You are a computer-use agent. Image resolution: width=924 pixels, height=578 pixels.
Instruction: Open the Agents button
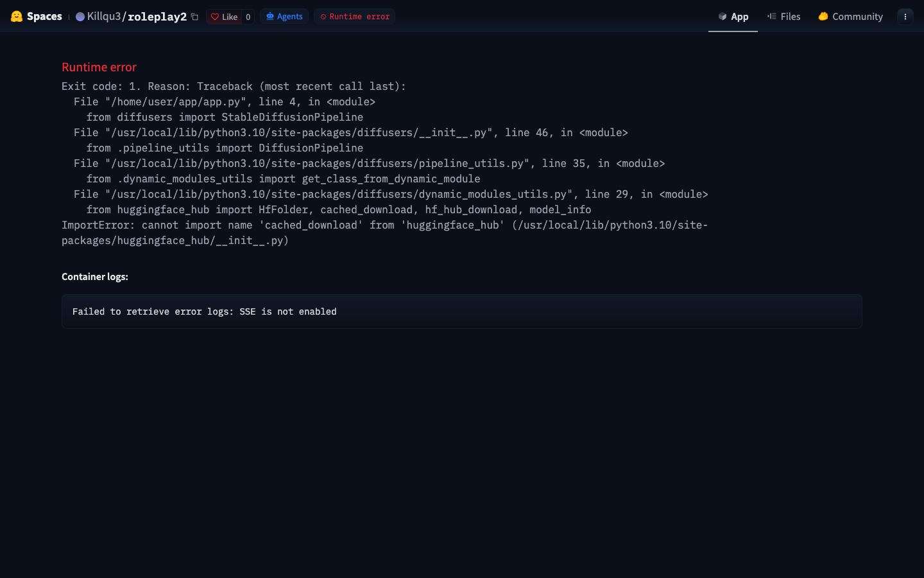[284, 17]
